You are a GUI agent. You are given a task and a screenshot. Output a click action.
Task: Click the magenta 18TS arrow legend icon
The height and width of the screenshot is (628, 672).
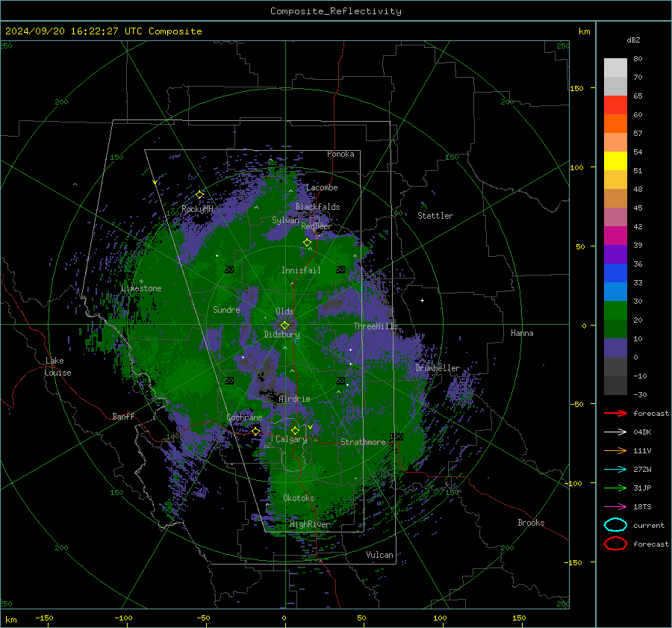(x=615, y=507)
